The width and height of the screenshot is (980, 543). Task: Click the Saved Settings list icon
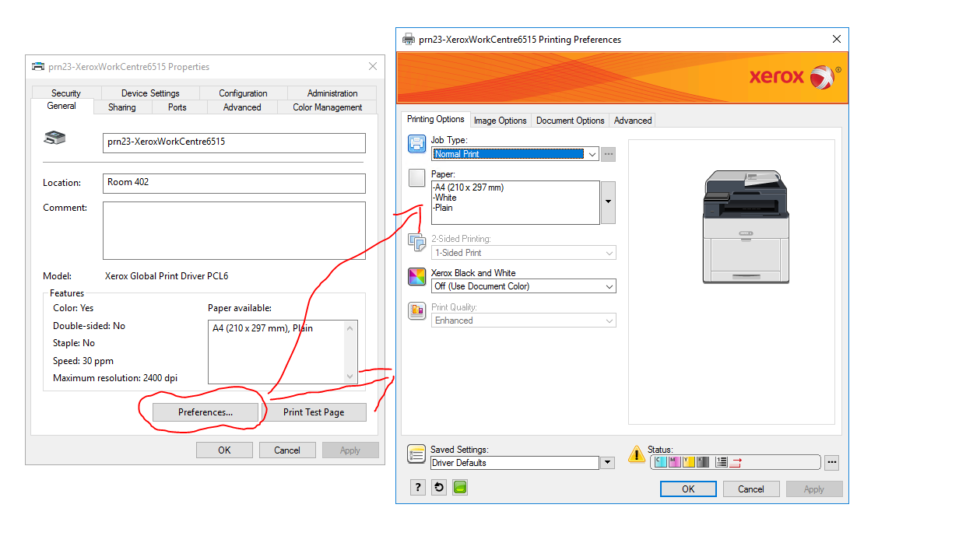[x=417, y=454]
